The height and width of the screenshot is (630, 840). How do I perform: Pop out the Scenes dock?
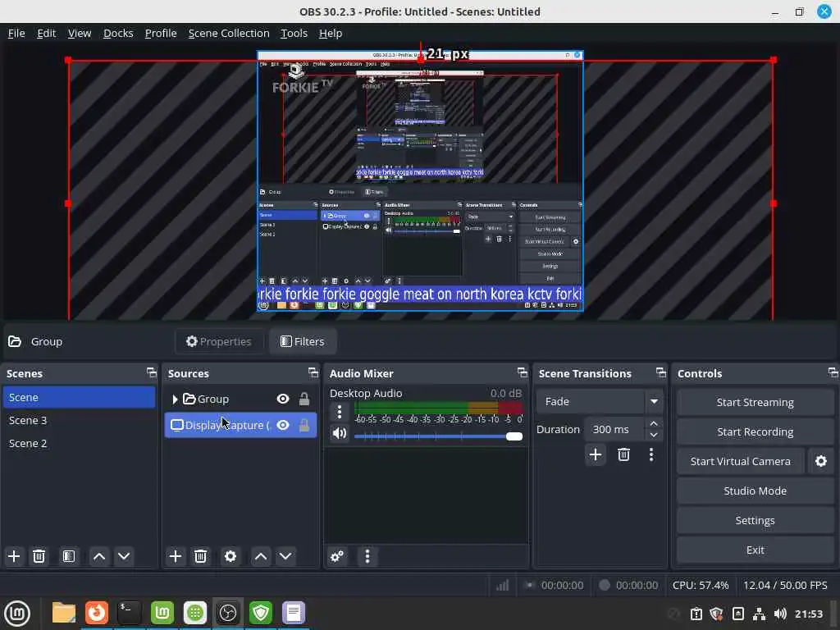pos(152,372)
